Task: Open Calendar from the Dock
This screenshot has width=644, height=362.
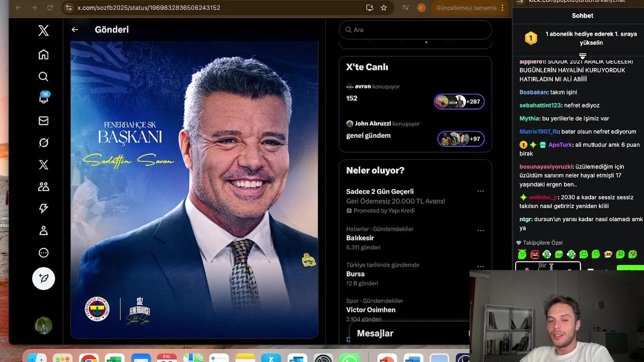Action: (167, 357)
